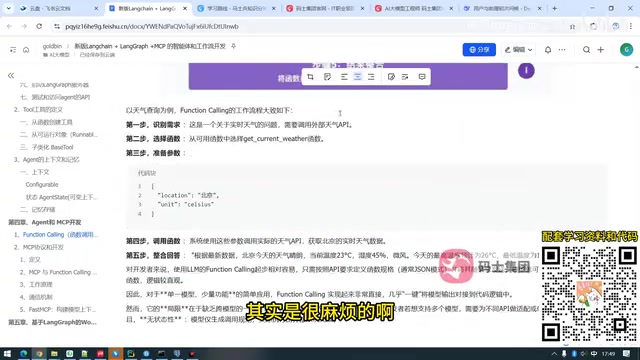This screenshot has width=640, height=360.
Task: Open the notifications bell
Action: pos(548,50)
